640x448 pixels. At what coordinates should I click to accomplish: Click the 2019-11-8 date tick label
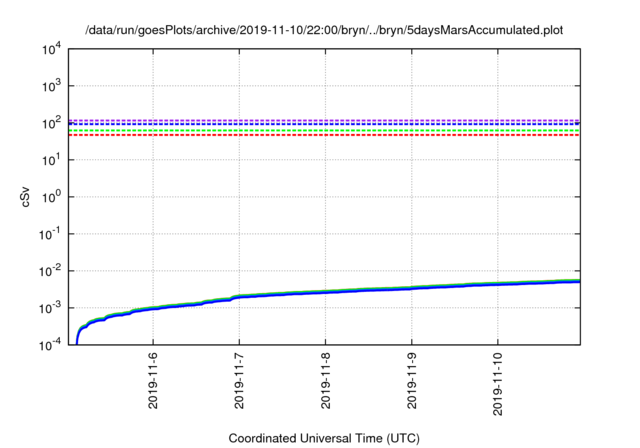coord(325,381)
